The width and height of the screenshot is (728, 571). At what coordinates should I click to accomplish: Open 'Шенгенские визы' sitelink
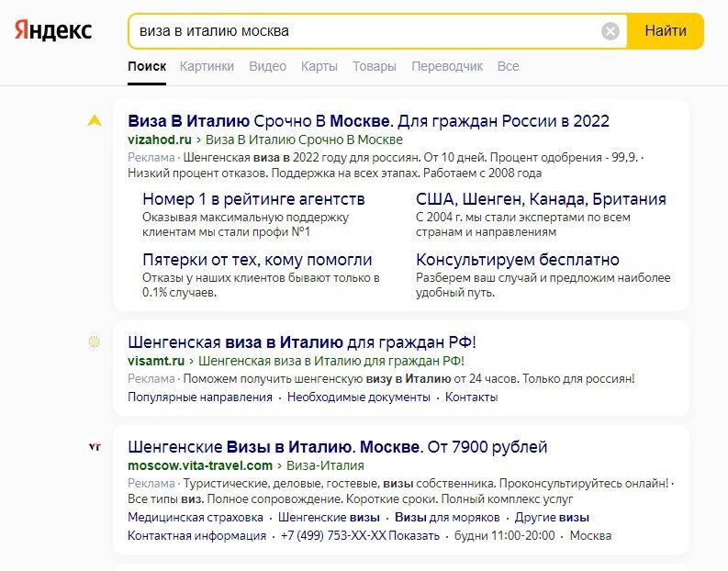(x=329, y=517)
